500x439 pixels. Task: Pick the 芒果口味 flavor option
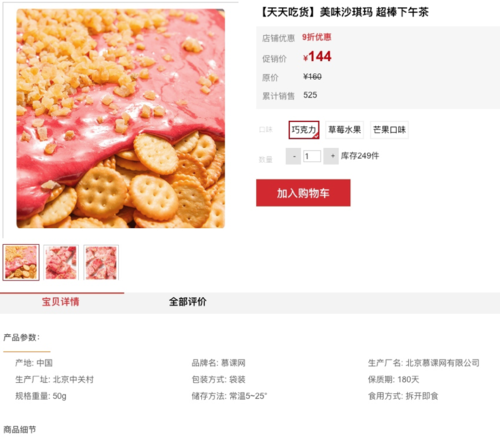[x=389, y=130]
